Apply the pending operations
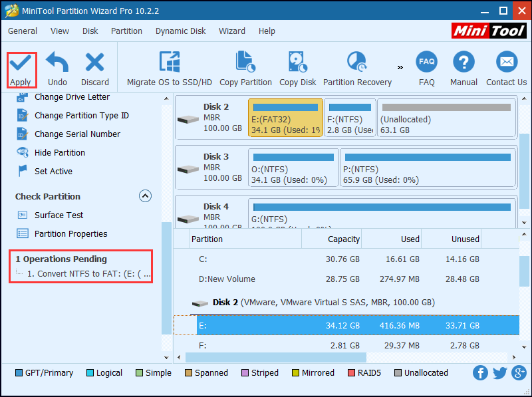Image resolution: width=532 pixels, height=397 pixels. [x=21, y=70]
